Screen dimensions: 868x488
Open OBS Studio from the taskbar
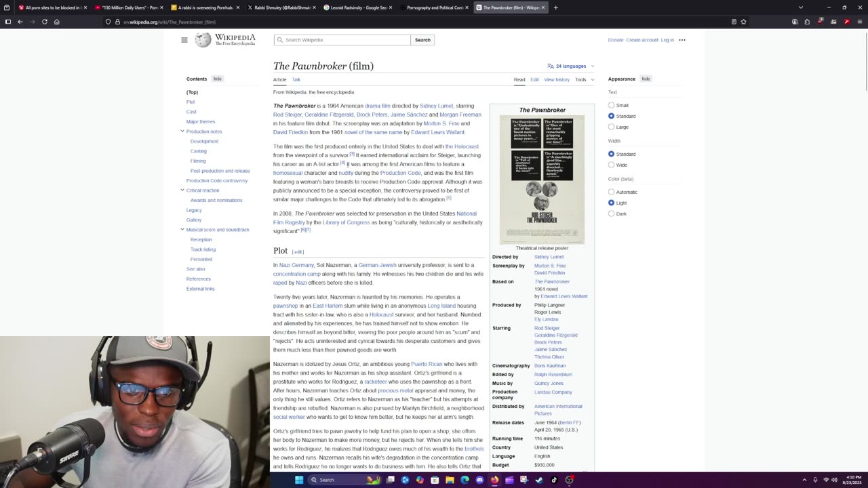pyautogui.click(x=570, y=480)
